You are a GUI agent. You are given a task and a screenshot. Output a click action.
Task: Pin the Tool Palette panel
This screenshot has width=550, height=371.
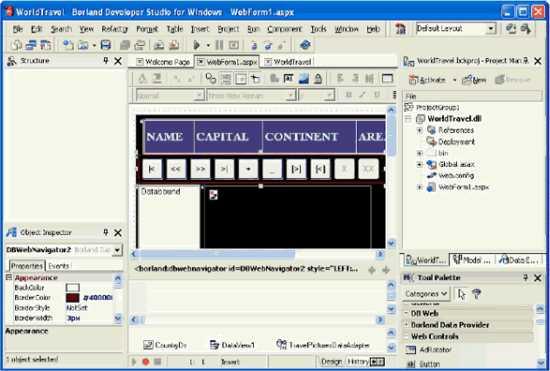click(525, 278)
